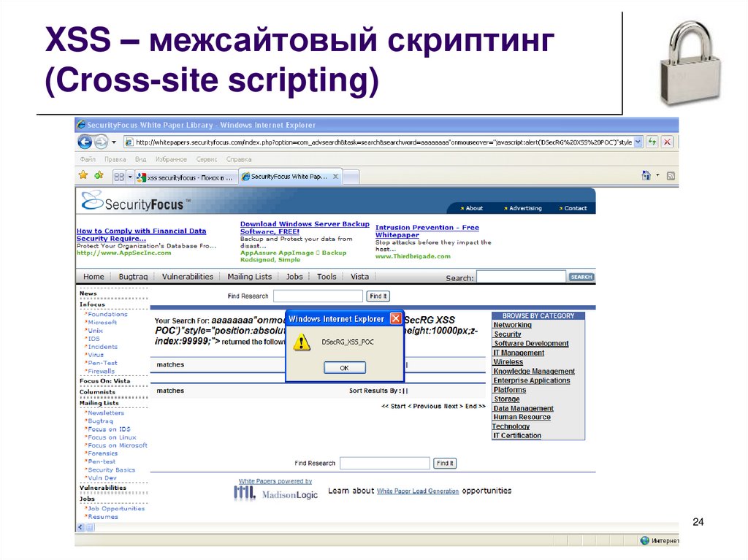Open the White Paper Lead Generation link

(x=418, y=491)
